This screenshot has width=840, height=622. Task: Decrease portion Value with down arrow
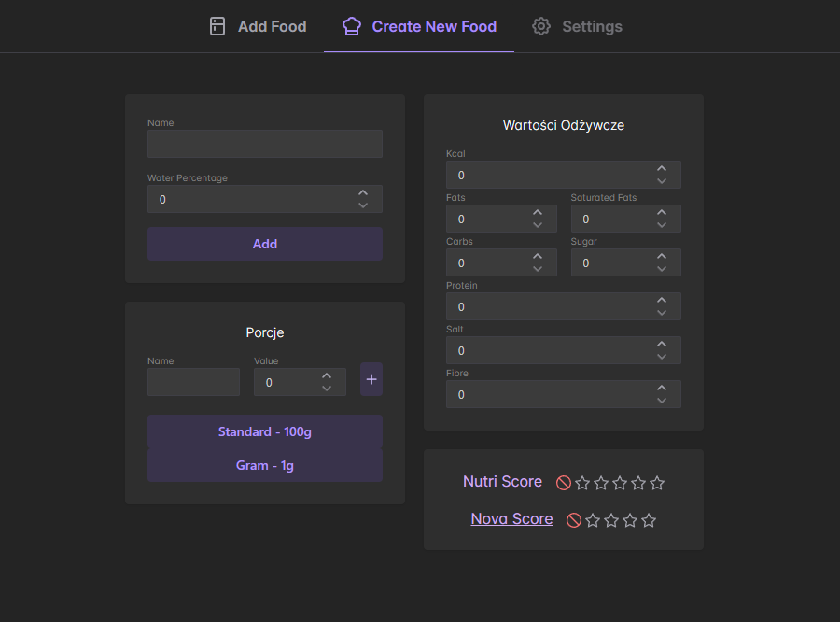327,389
